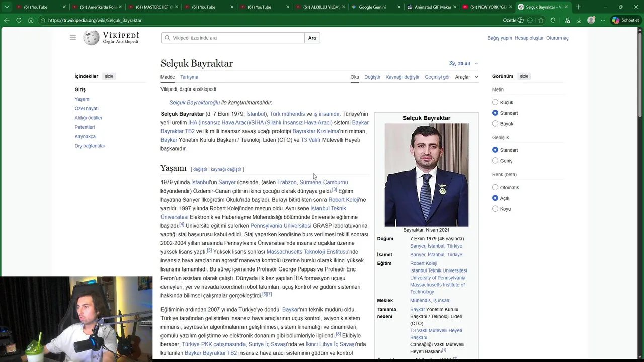This screenshot has width=644, height=362.
Task: Jump to Kaynakça in contents
Action: [x=85, y=136]
